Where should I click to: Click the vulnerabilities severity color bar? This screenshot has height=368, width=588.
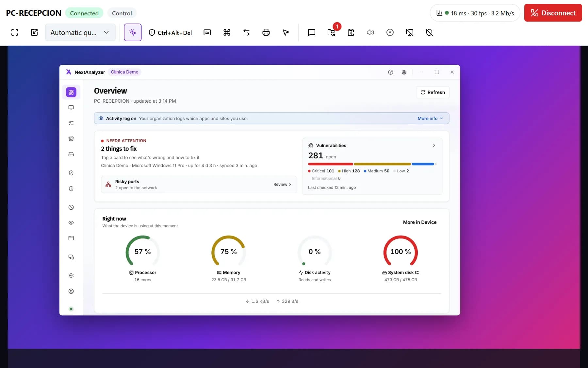pos(372,164)
